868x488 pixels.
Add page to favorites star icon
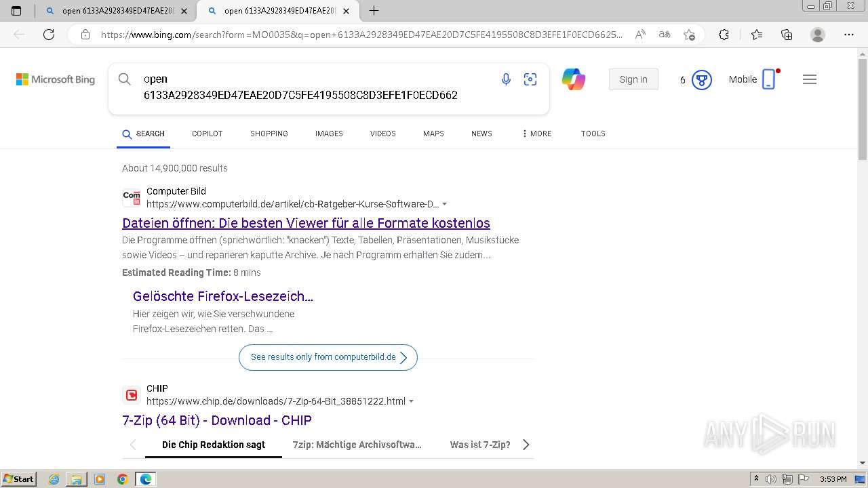(x=690, y=35)
